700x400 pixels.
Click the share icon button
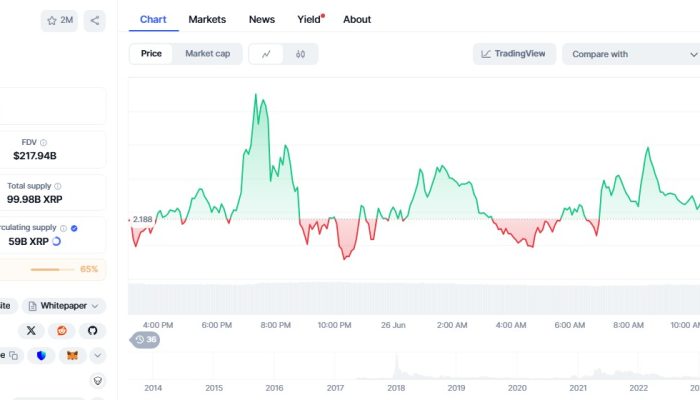(94, 20)
